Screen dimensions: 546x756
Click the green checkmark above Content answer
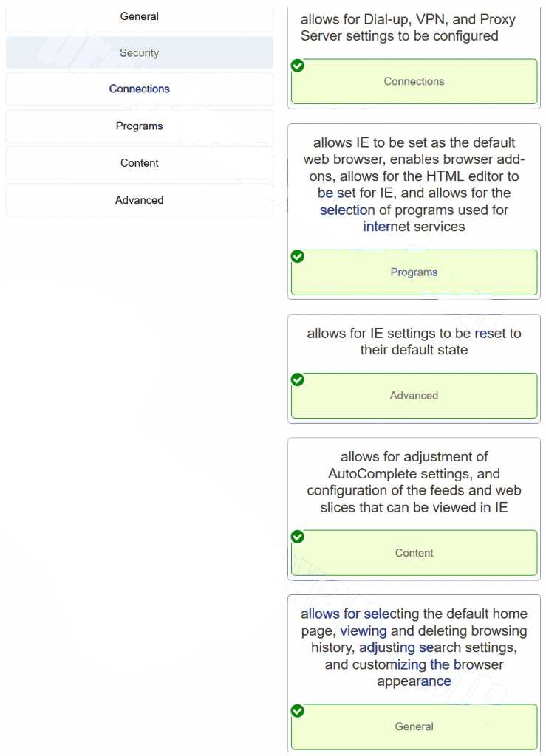pos(298,537)
